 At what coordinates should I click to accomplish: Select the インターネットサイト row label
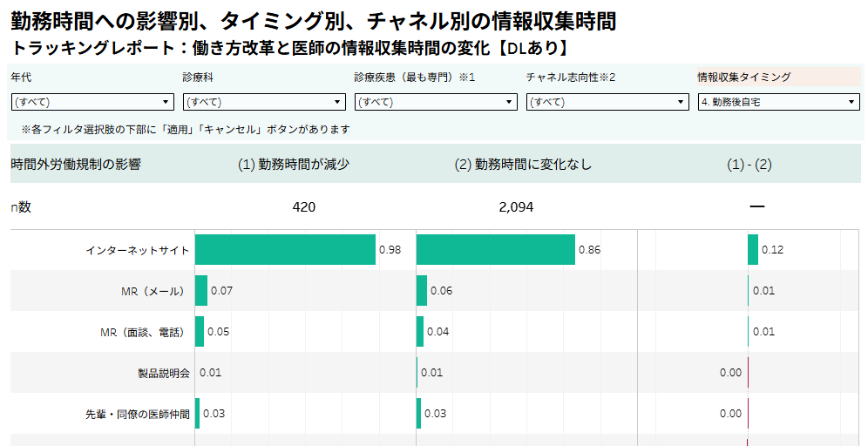[138, 250]
